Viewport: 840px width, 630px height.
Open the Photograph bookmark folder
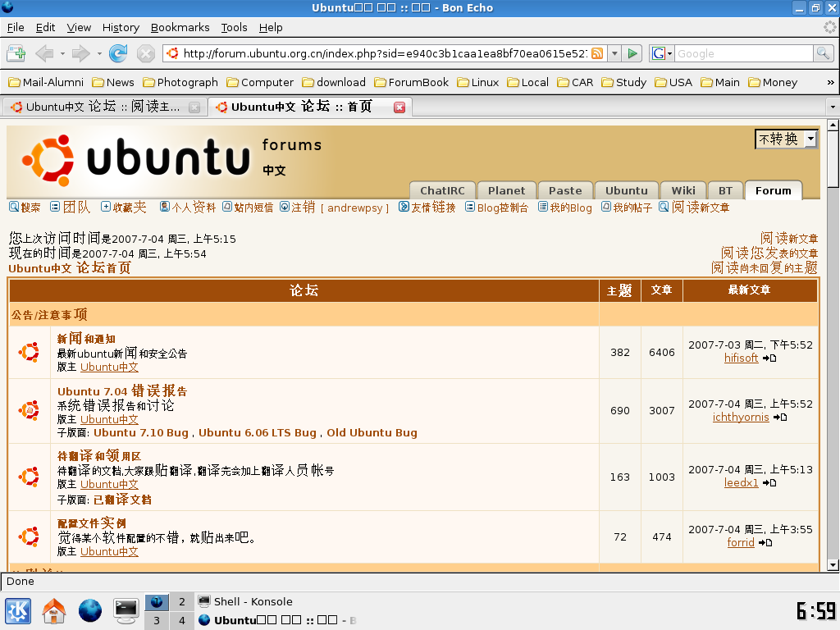coord(180,83)
